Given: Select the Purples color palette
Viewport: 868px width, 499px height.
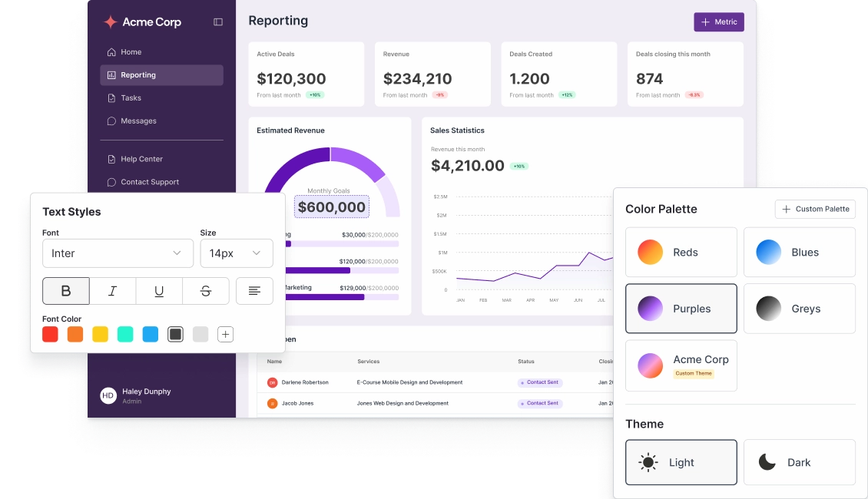Looking at the screenshot, I should (x=681, y=309).
